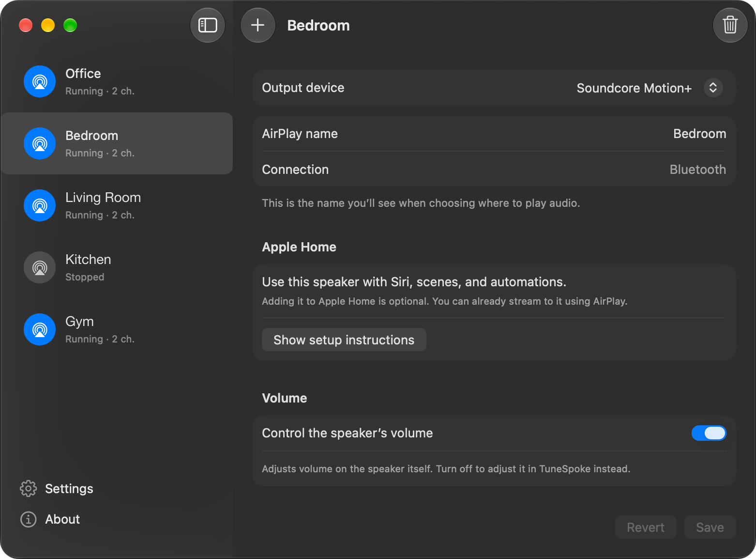Click 'Control the speaker's volume' label
The width and height of the screenshot is (756, 559).
click(347, 433)
